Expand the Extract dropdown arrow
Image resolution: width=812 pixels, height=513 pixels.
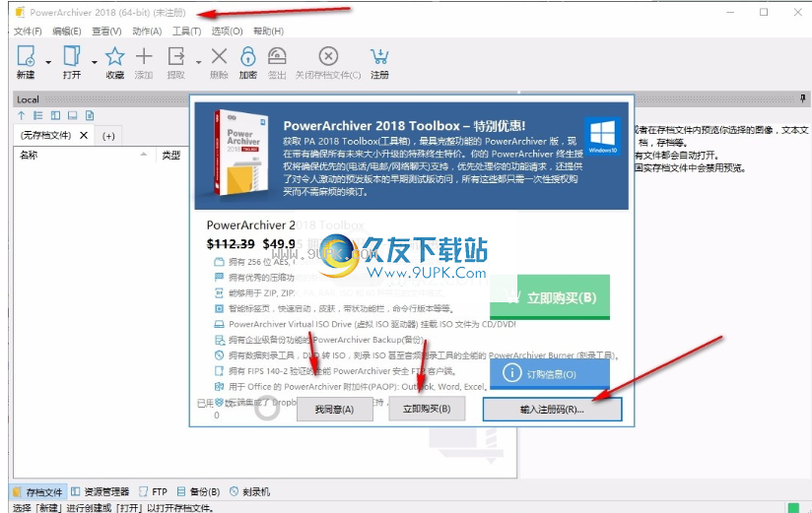point(198,62)
